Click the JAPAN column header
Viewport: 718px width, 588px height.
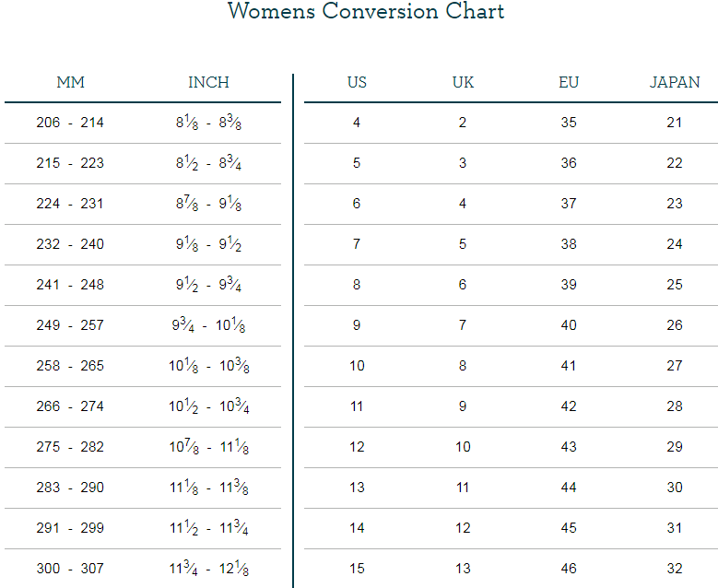pos(675,82)
